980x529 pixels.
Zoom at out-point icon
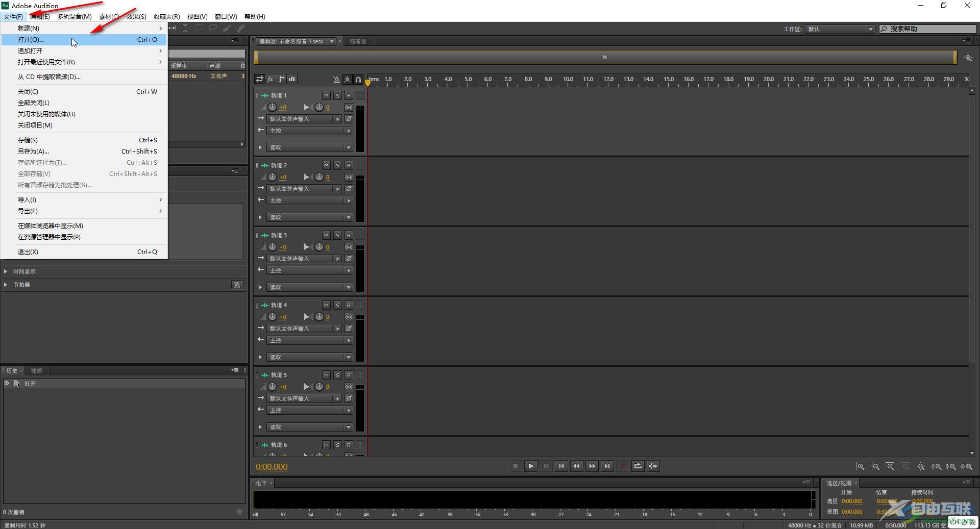point(951,466)
